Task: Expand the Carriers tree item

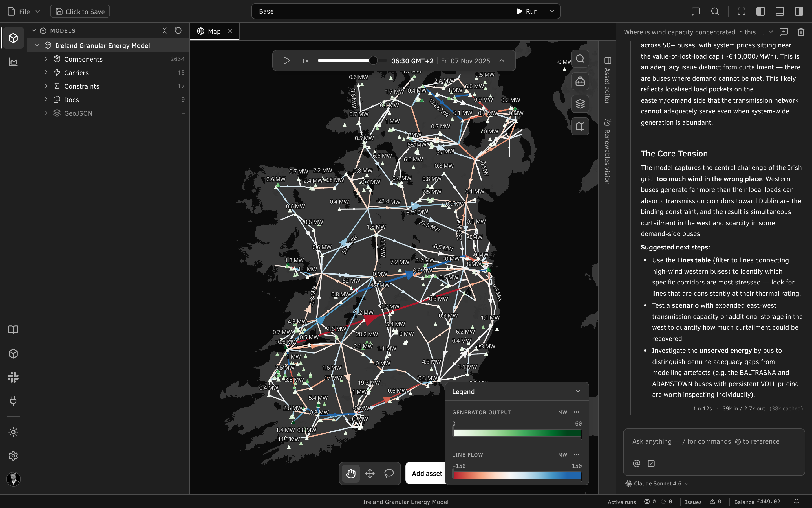Action: coord(46,72)
